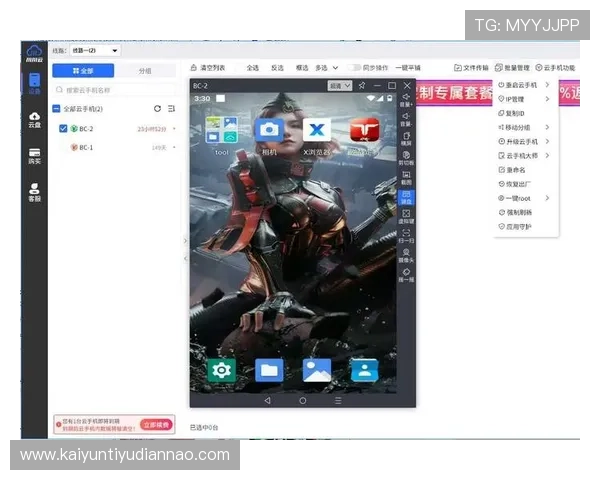Choose 强制刷新 from batch menu
Viewport: 600px width, 480px height.
(515, 212)
